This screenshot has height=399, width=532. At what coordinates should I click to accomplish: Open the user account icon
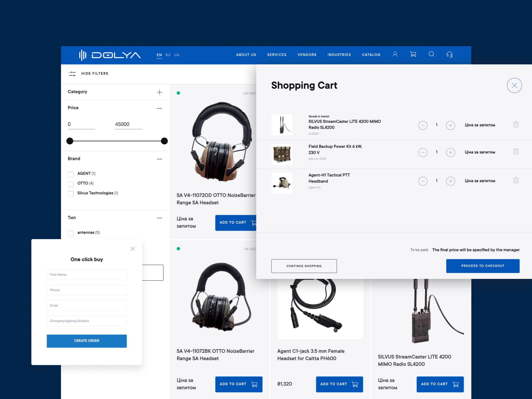point(395,54)
